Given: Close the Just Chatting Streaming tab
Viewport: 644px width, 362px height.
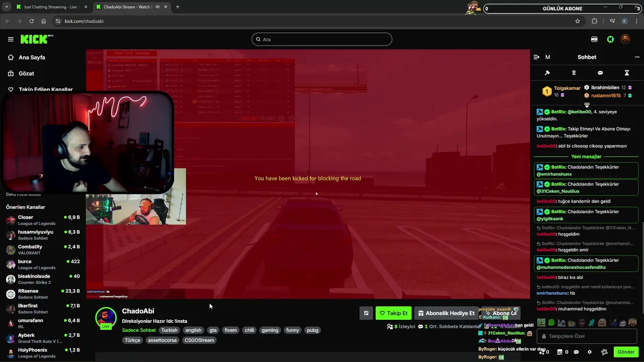Looking at the screenshot, I should click(x=86, y=7).
